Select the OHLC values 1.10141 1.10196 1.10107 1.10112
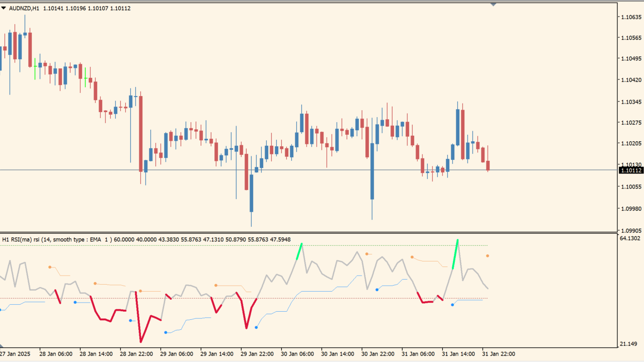The width and height of the screenshot is (644, 362). (x=87, y=8)
